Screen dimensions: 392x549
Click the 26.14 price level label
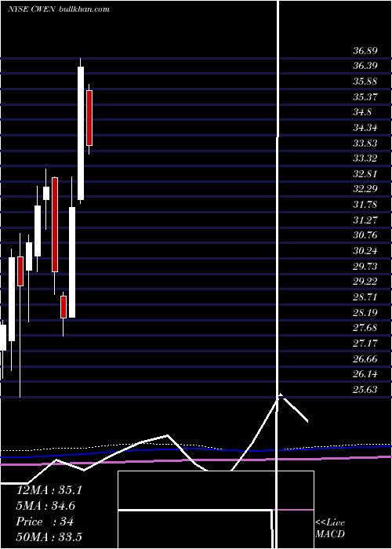(365, 374)
